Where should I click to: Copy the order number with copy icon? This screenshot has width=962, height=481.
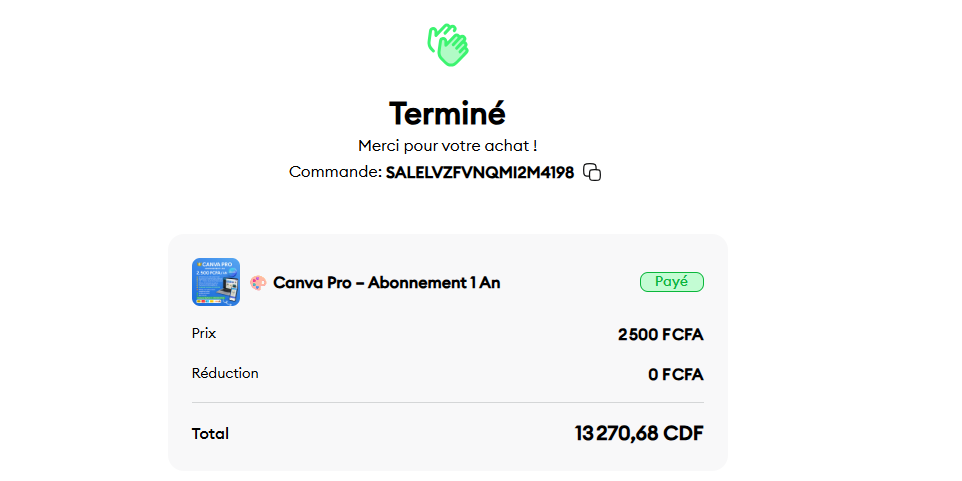[591, 172]
